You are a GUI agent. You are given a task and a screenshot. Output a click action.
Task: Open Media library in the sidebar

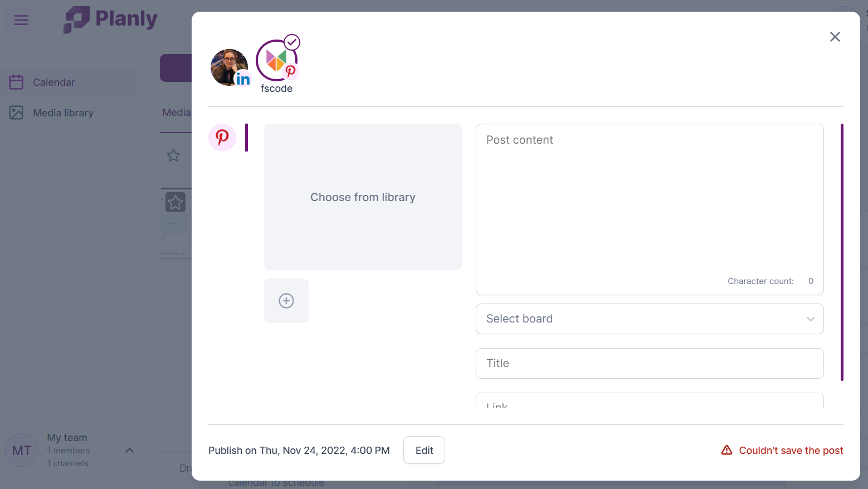pyautogui.click(x=71, y=113)
